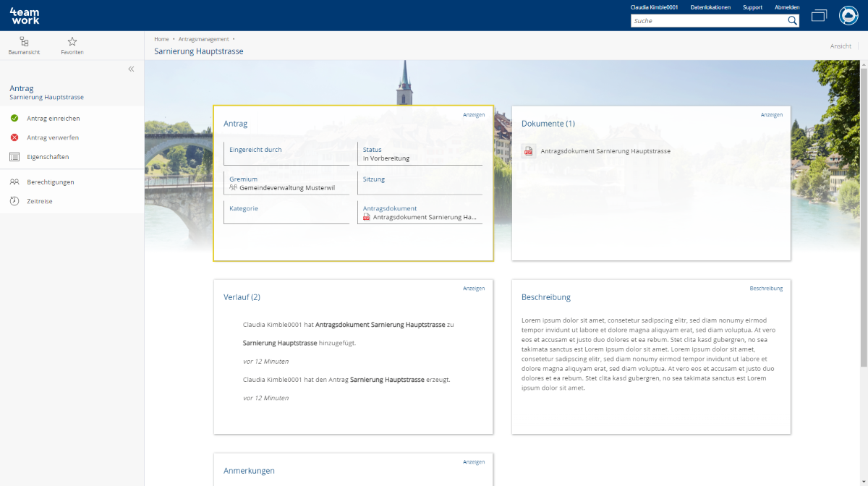Go to Antragsmanagement breadcrumb
Screen dimensions: 868x486
tap(203, 39)
